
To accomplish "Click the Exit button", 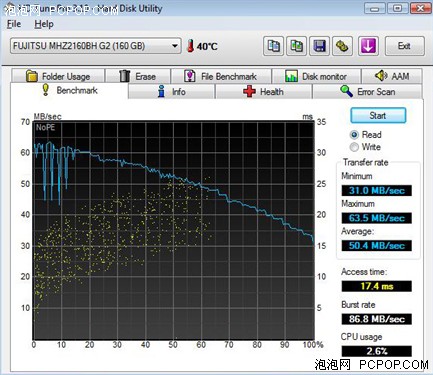I will 405,46.
